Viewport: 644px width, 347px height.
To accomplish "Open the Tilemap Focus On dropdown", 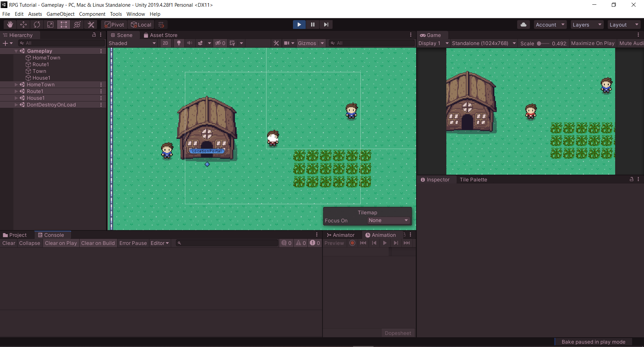I will pyautogui.click(x=389, y=220).
